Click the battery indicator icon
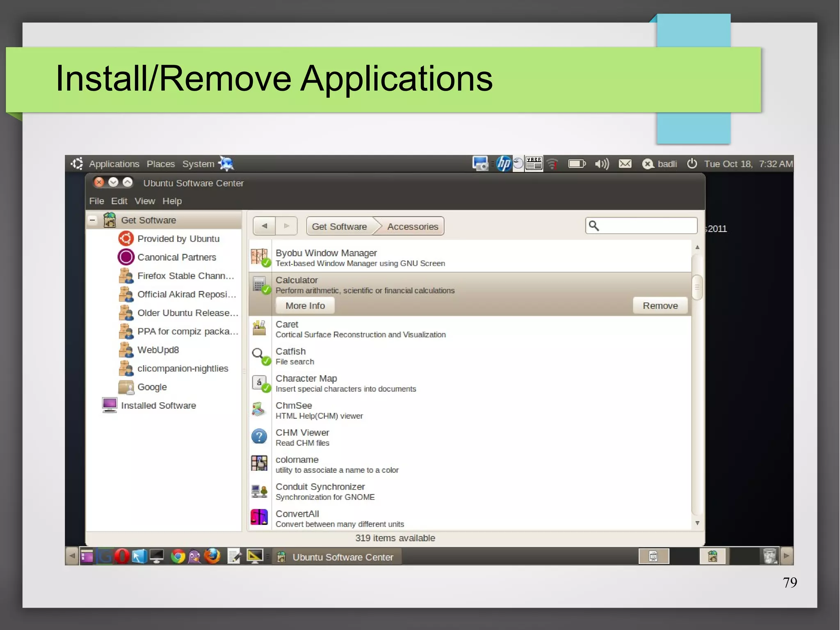The image size is (840, 630). point(577,164)
